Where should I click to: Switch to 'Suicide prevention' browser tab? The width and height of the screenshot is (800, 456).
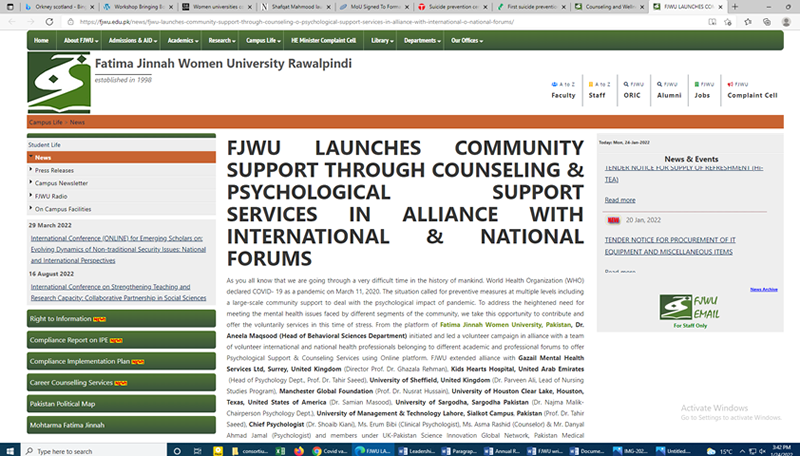452,7
